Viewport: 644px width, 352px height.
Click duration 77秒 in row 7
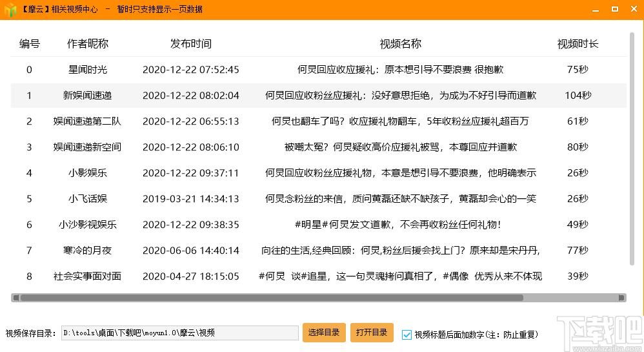coord(578,251)
